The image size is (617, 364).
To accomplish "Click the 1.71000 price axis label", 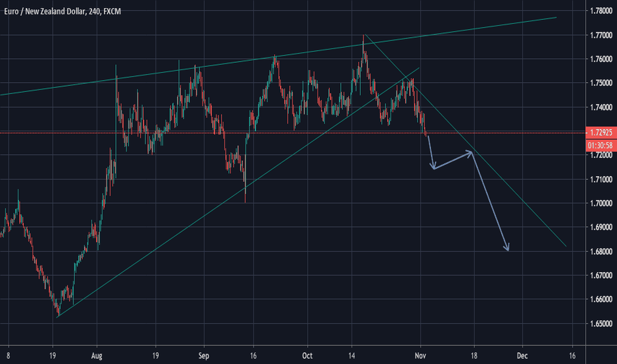I will point(601,179).
